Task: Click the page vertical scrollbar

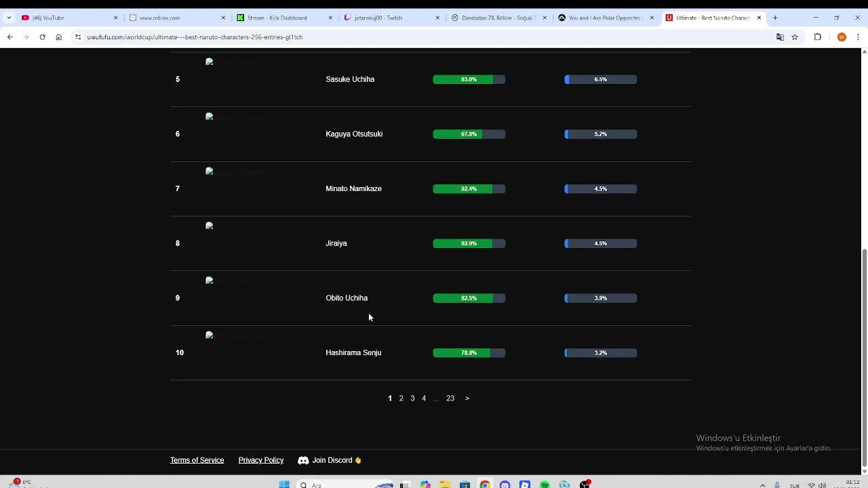Action: pyautogui.click(x=863, y=359)
